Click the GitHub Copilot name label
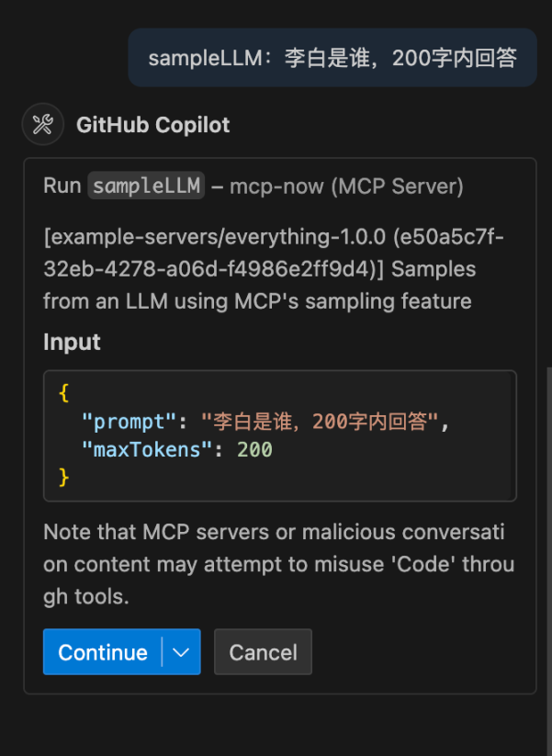 (x=152, y=125)
